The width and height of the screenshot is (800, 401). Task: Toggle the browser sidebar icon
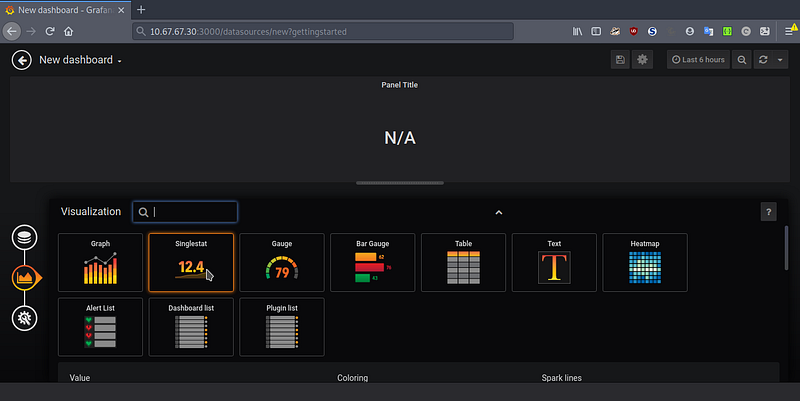click(596, 31)
